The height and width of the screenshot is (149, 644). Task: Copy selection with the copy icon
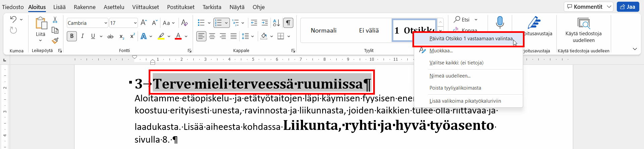pyautogui.click(x=55, y=31)
